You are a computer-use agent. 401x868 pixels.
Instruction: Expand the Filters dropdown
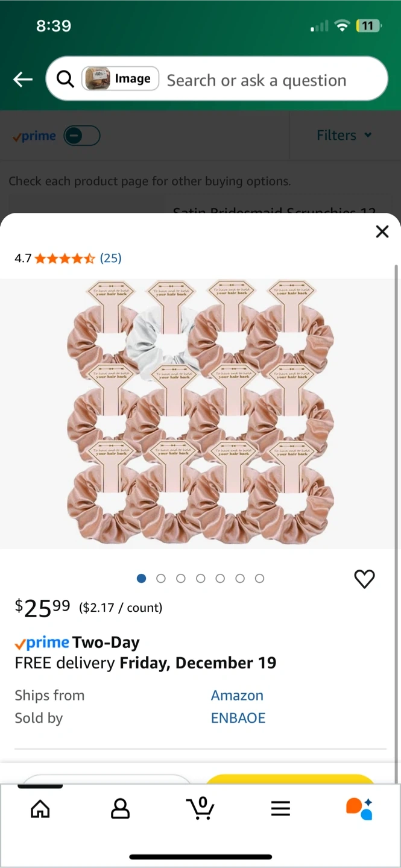pos(344,136)
